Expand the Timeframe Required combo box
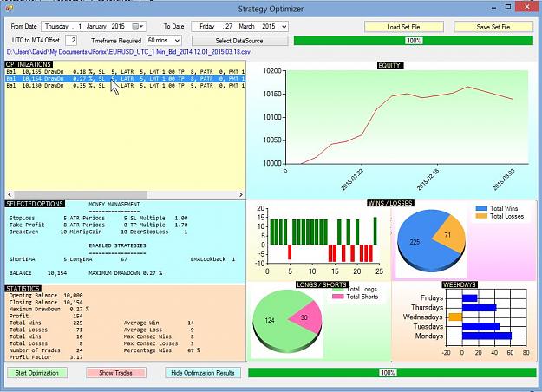This screenshot has height=392, width=542. pos(177,41)
